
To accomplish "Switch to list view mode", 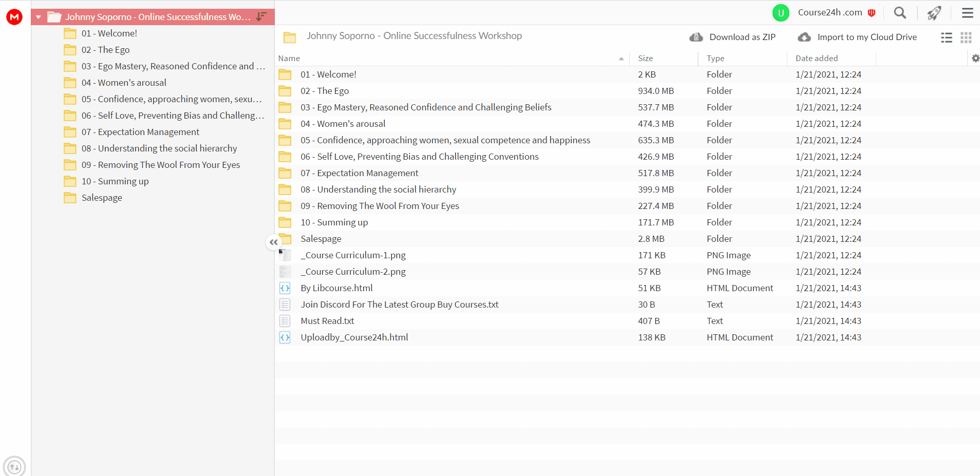I will point(947,37).
